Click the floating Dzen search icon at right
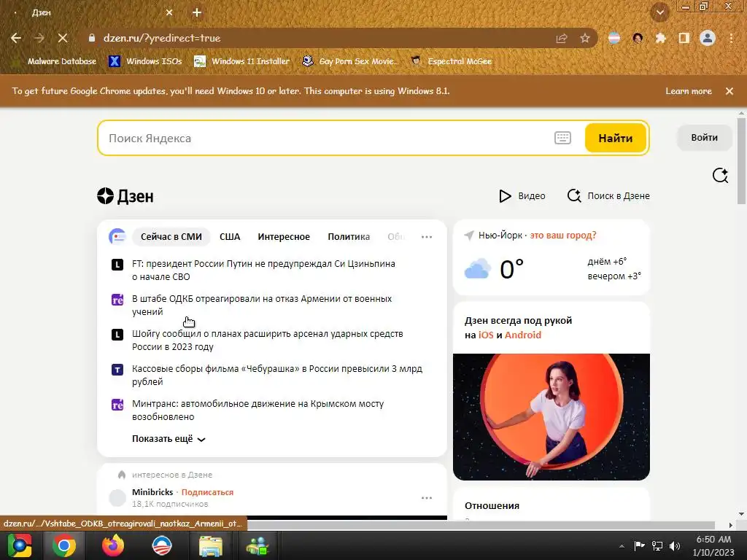Viewport: 747px width, 560px height. [720, 175]
